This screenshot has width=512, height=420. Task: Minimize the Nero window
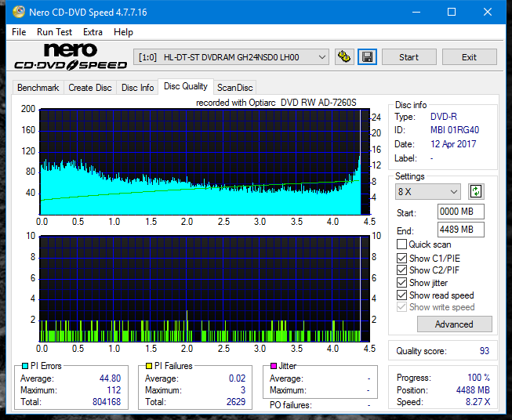[416, 12]
